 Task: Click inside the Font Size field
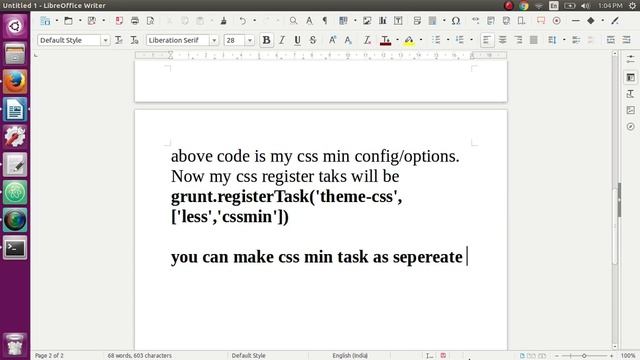[x=235, y=40]
